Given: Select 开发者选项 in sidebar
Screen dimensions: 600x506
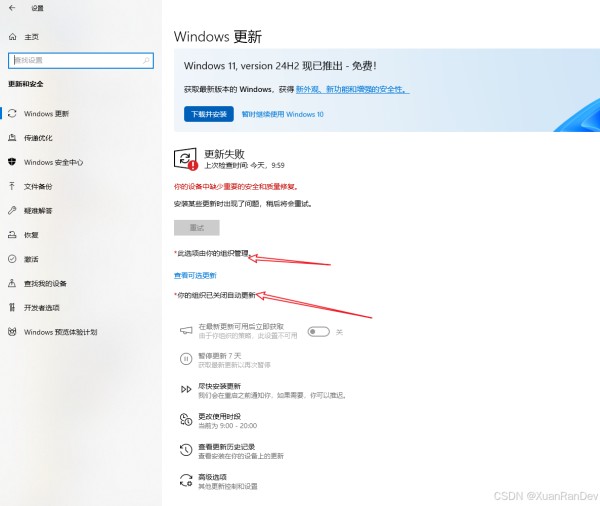Looking at the screenshot, I should click(42, 308).
